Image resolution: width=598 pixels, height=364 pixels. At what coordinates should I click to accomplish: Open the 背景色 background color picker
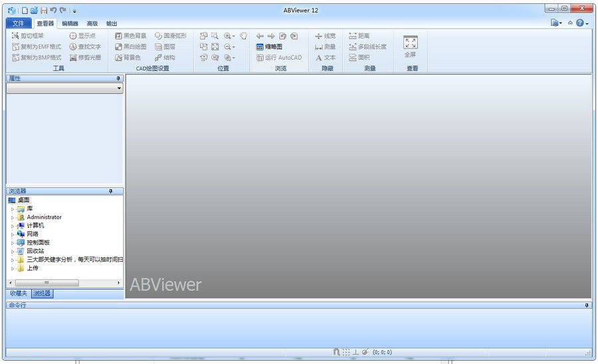128,58
